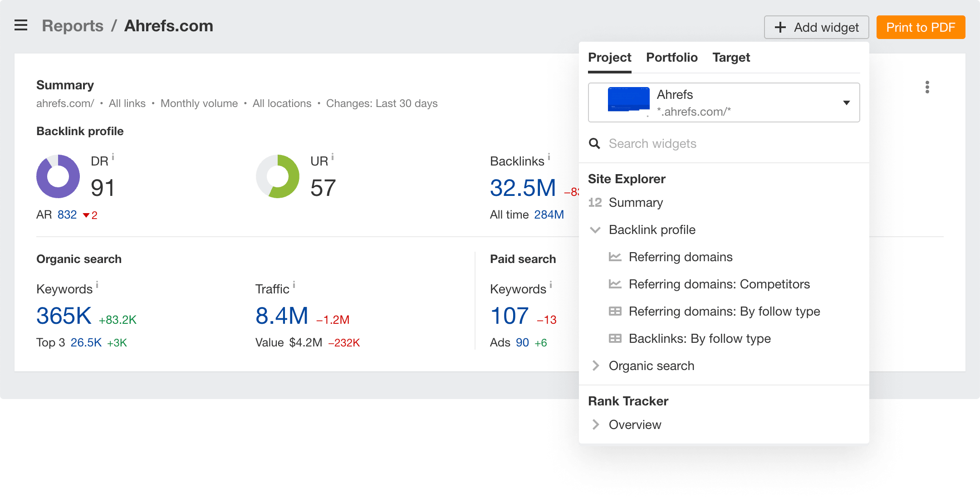Click the Site Explorer section heading
The image size is (980, 497).
pyautogui.click(x=627, y=179)
